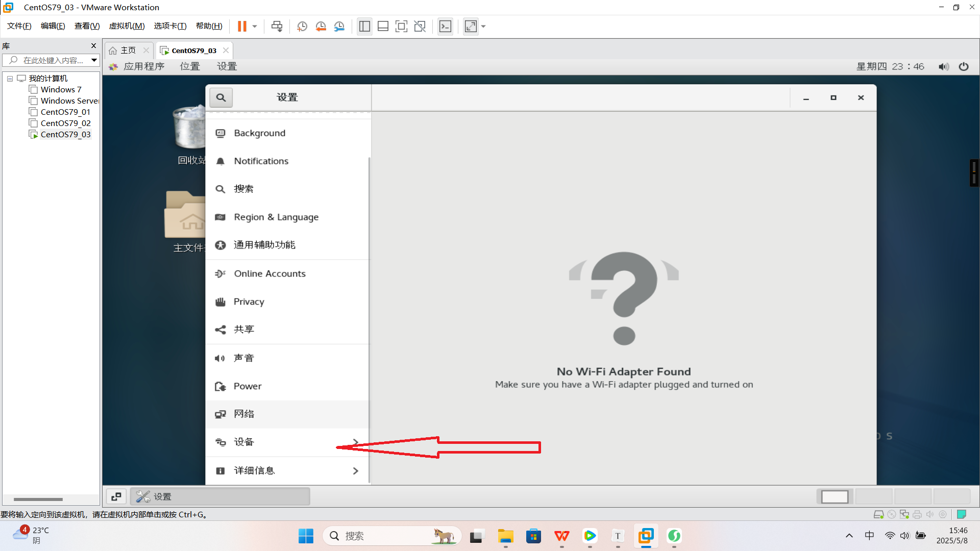Click the take snapshot clock icon
This screenshot has height=551, width=980.
pyautogui.click(x=302, y=26)
